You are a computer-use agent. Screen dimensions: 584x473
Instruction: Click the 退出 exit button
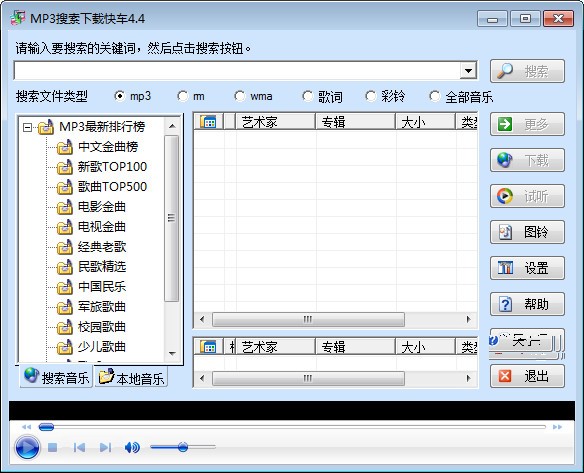coord(527,376)
